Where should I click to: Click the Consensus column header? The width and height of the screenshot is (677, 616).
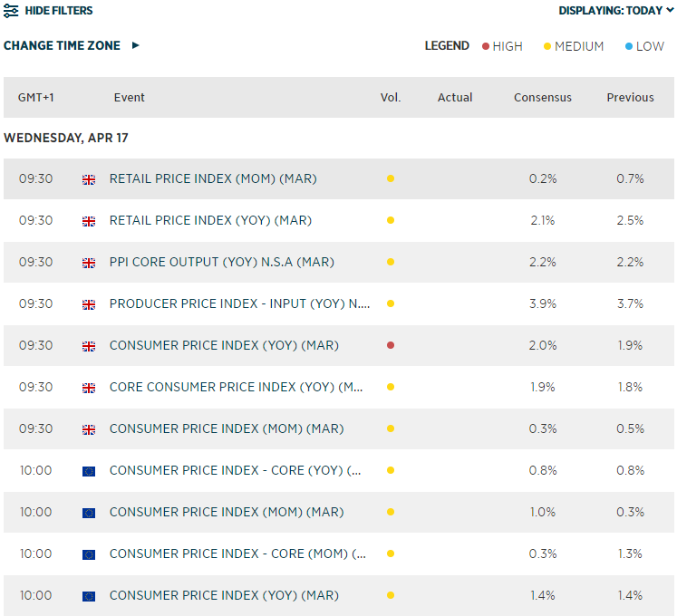[x=543, y=98]
